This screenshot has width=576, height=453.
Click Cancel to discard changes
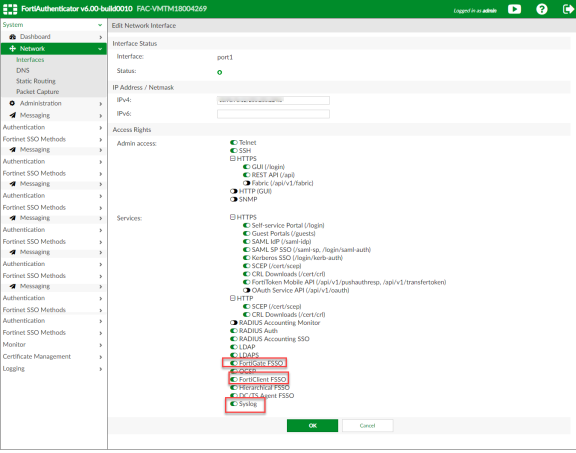tap(367, 425)
